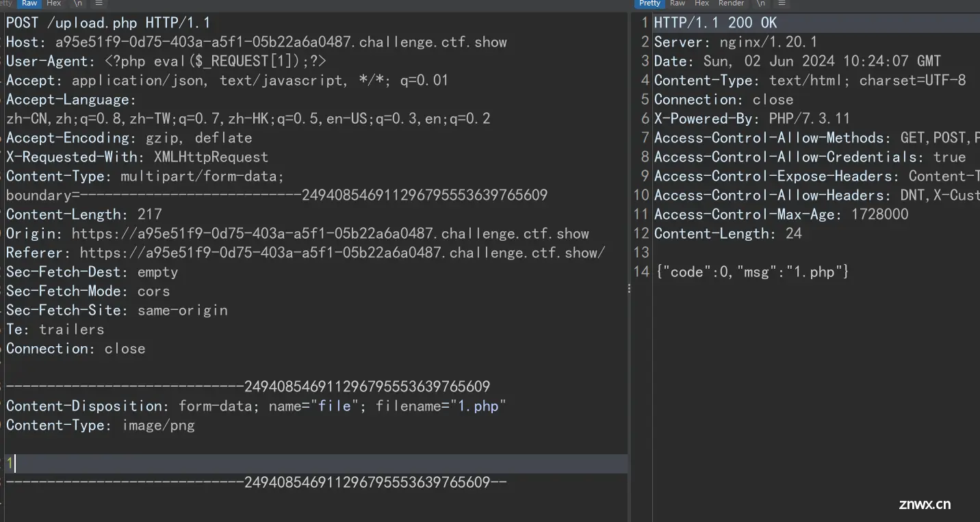980x522 pixels.
Task: Click line number 14 in response gutter
Action: (x=641, y=272)
